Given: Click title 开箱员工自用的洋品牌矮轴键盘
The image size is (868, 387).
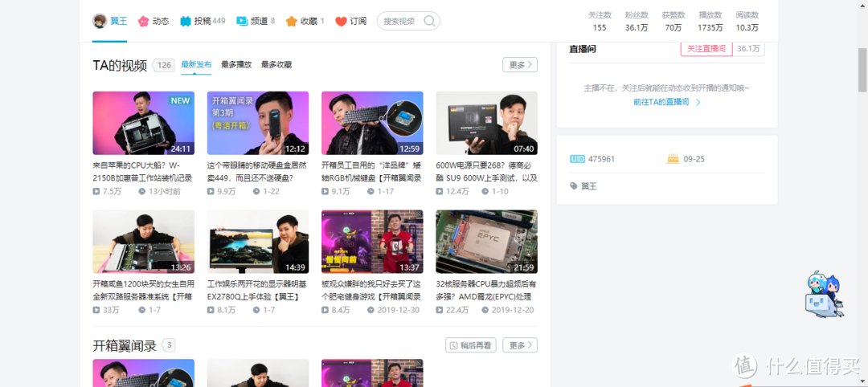Looking at the screenshot, I should pyautogui.click(x=372, y=171).
